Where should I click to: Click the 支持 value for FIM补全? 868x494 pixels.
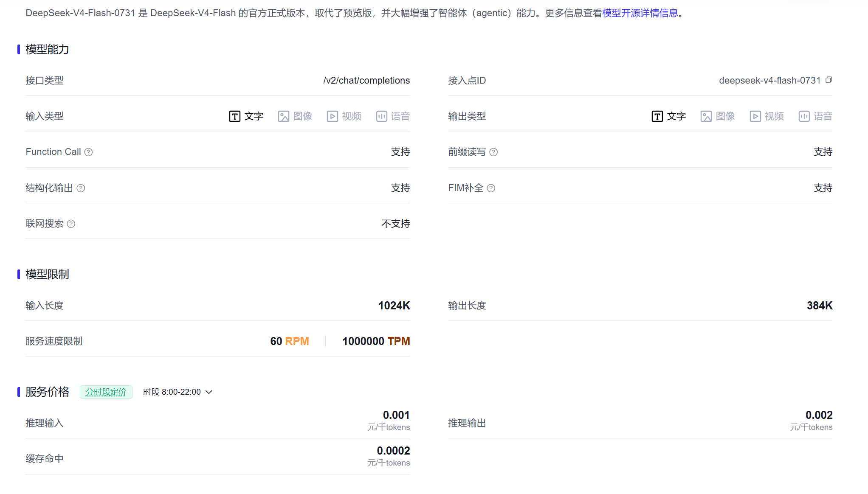point(823,188)
